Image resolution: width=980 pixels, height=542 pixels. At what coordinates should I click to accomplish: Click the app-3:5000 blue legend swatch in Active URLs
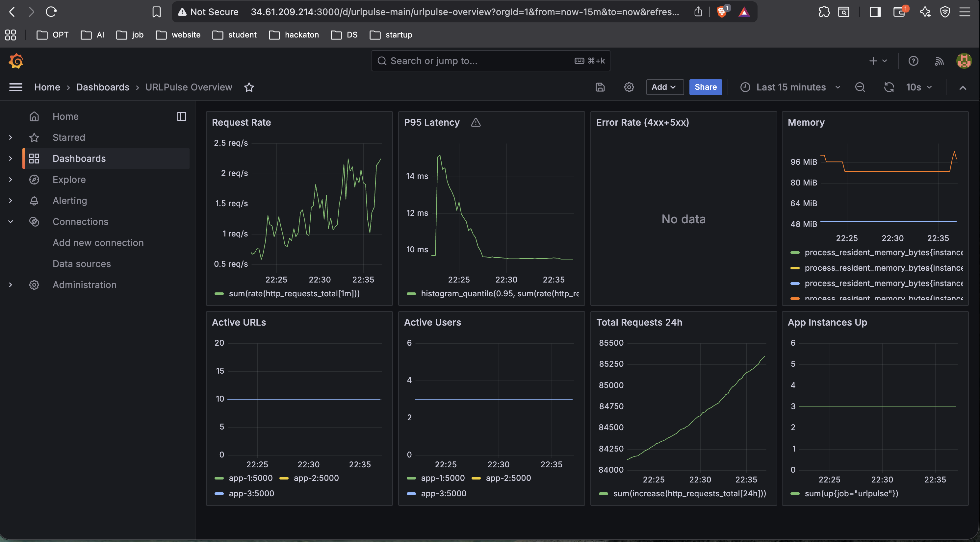[219, 493]
